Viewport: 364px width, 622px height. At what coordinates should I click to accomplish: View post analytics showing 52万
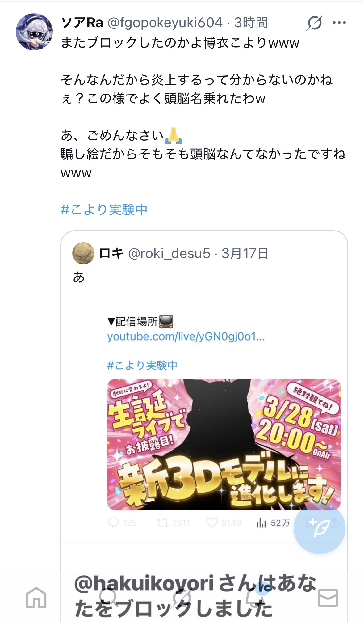[x=273, y=523]
